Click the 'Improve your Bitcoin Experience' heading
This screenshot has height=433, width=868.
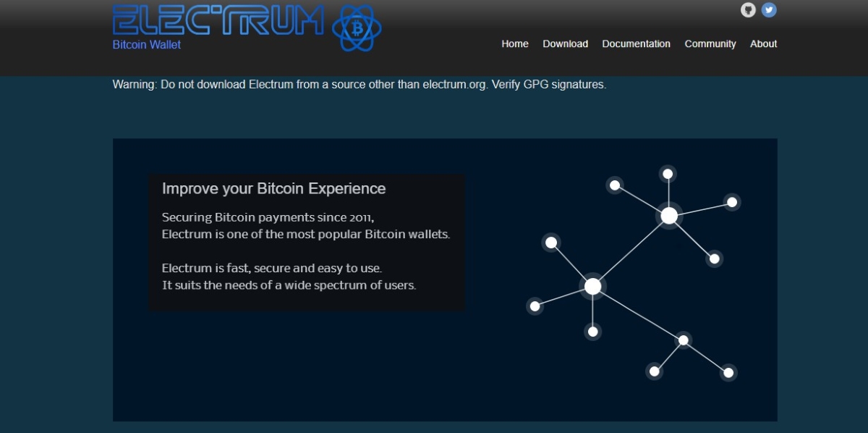pyautogui.click(x=274, y=189)
